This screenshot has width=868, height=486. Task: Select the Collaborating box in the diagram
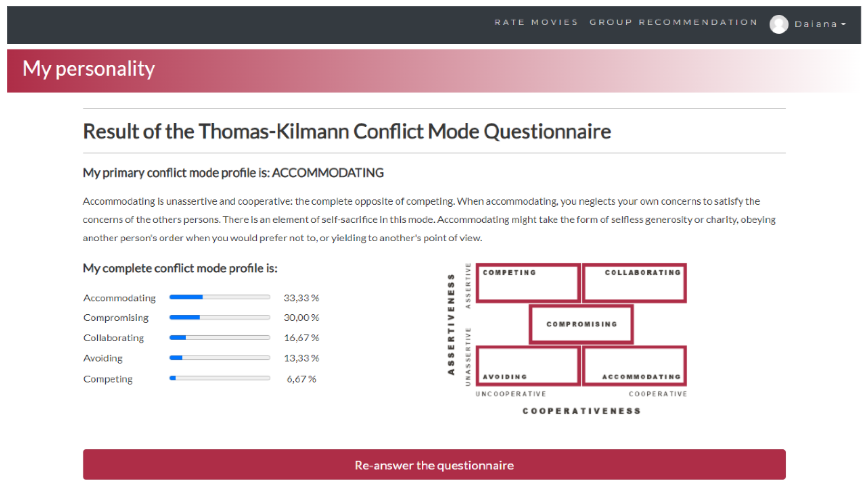click(x=634, y=283)
